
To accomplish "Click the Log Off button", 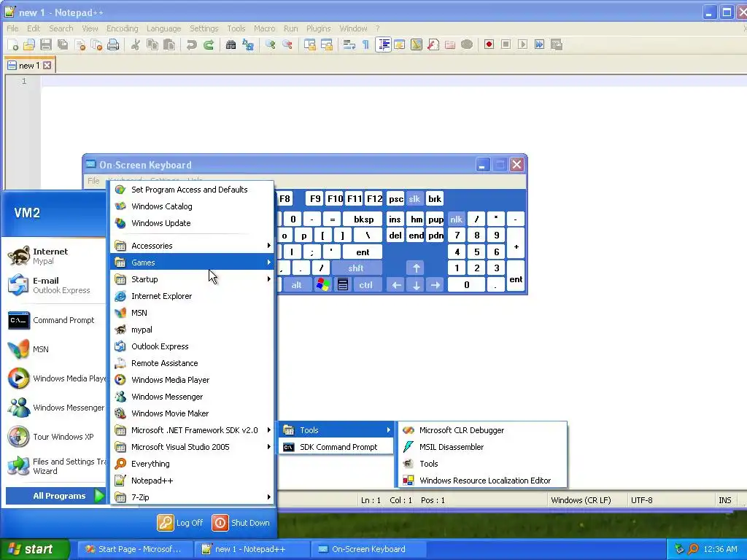I will pyautogui.click(x=180, y=522).
